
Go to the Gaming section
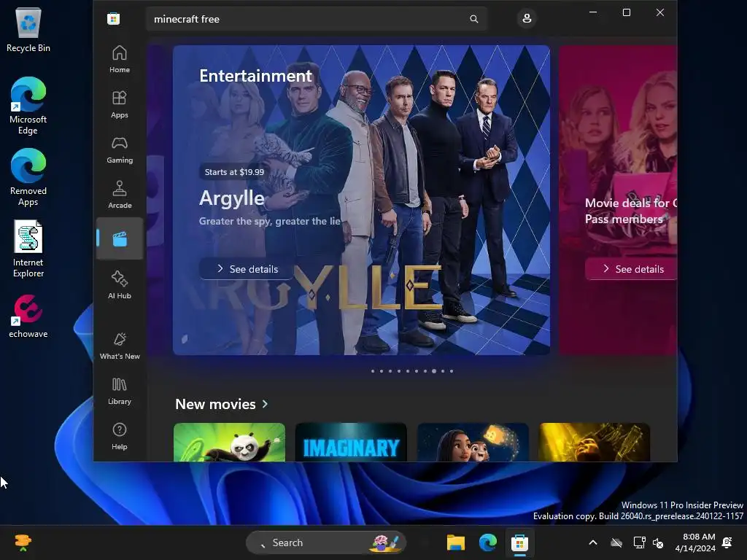coord(119,149)
